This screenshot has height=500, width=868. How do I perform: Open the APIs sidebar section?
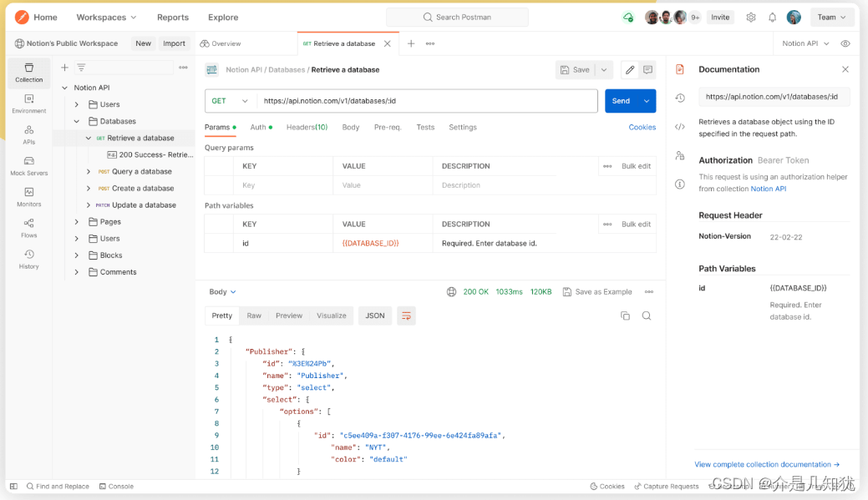pyautogui.click(x=28, y=134)
